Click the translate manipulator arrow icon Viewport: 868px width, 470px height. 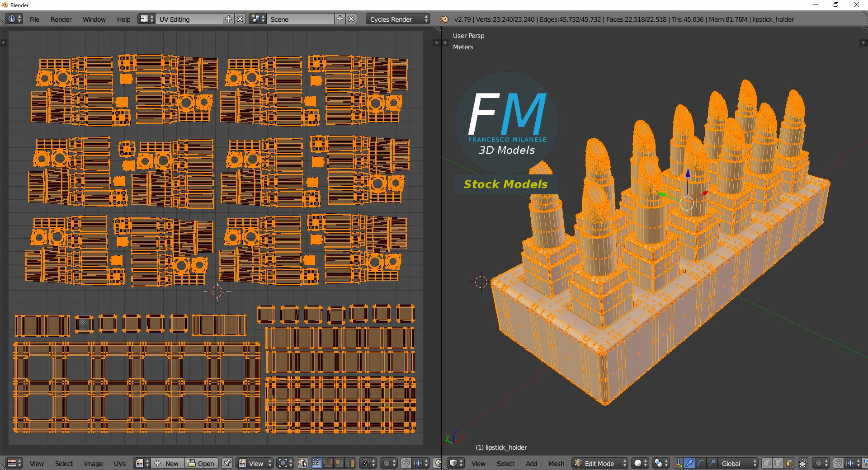click(689, 463)
